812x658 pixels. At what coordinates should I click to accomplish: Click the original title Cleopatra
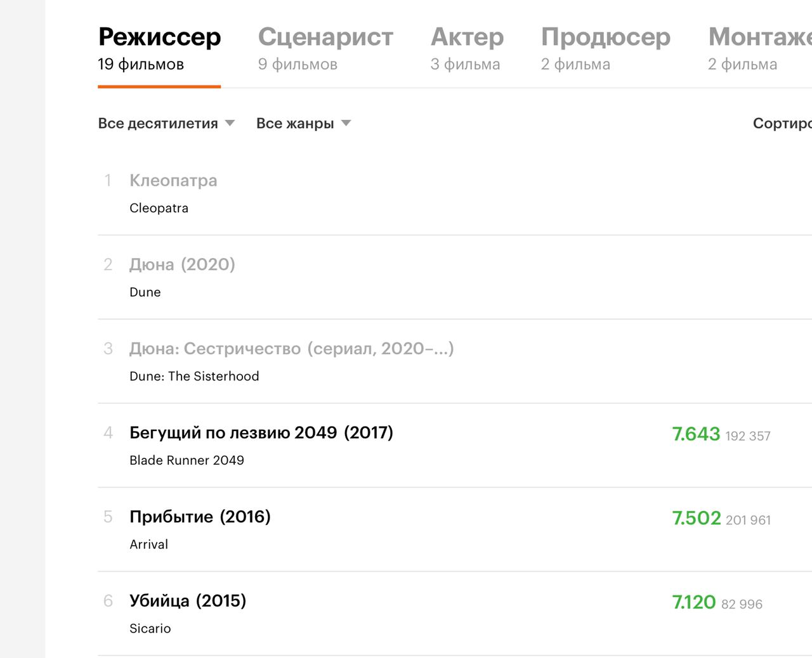(x=159, y=208)
